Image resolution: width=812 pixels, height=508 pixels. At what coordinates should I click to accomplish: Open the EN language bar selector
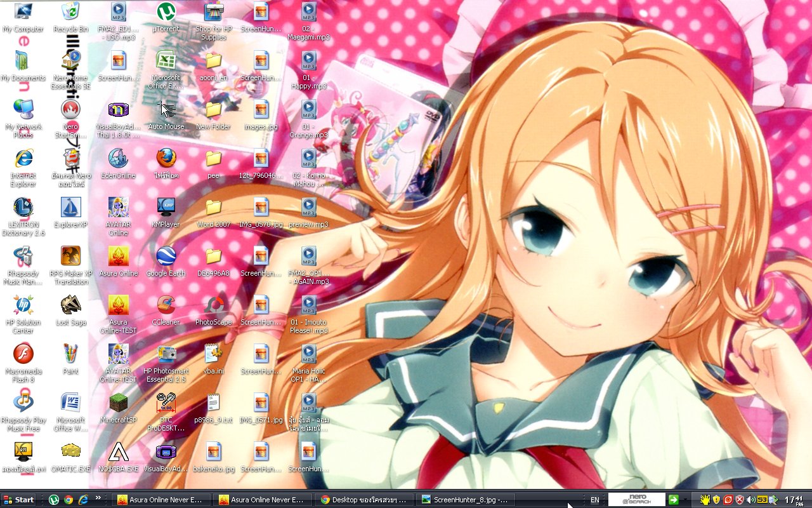594,500
